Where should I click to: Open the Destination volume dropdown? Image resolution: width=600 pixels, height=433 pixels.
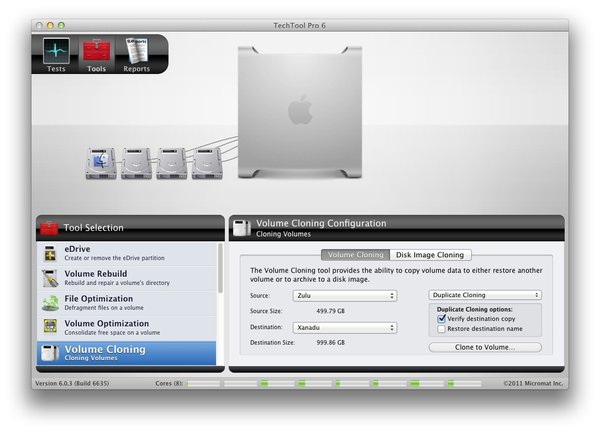point(345,327)
